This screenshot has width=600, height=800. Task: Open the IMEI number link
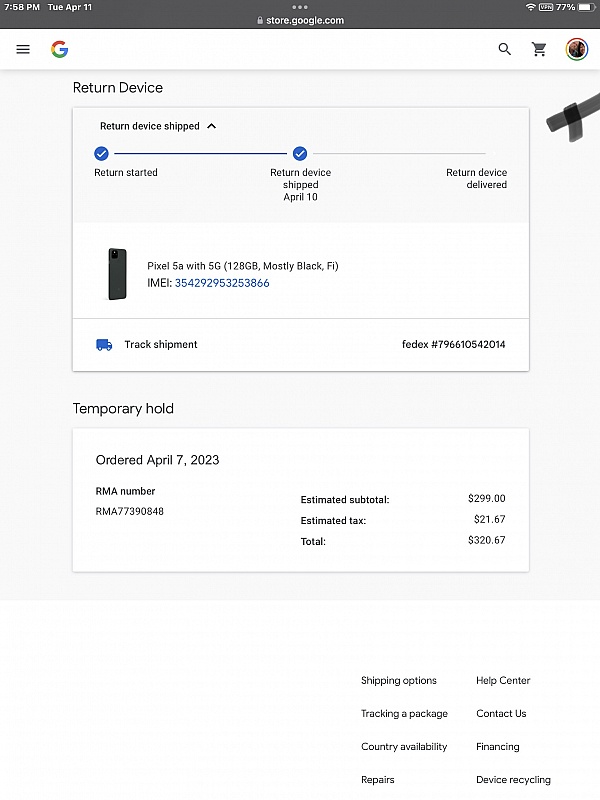pyautogui.click(x=222, y=283)
